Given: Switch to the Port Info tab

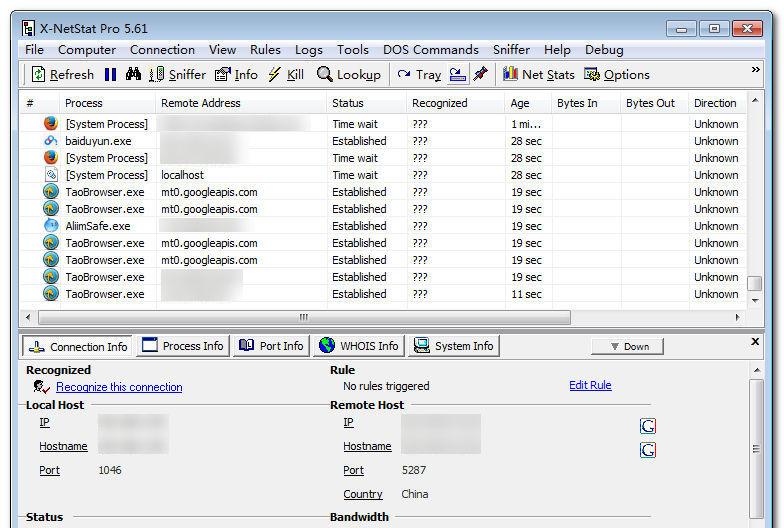Looking at the screenshot, I should click(x=272, y=346).
